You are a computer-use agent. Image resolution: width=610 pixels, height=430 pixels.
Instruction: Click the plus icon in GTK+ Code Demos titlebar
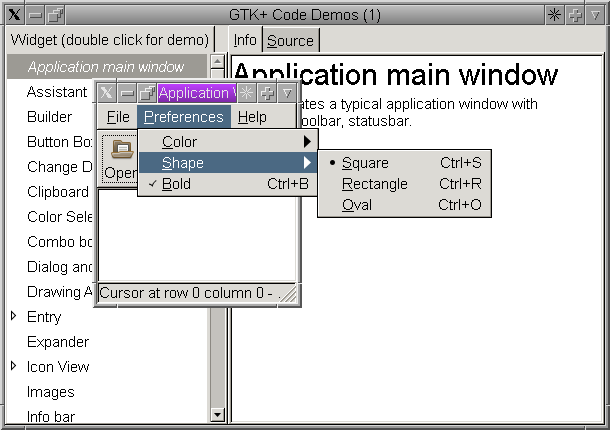coord(575,15)
